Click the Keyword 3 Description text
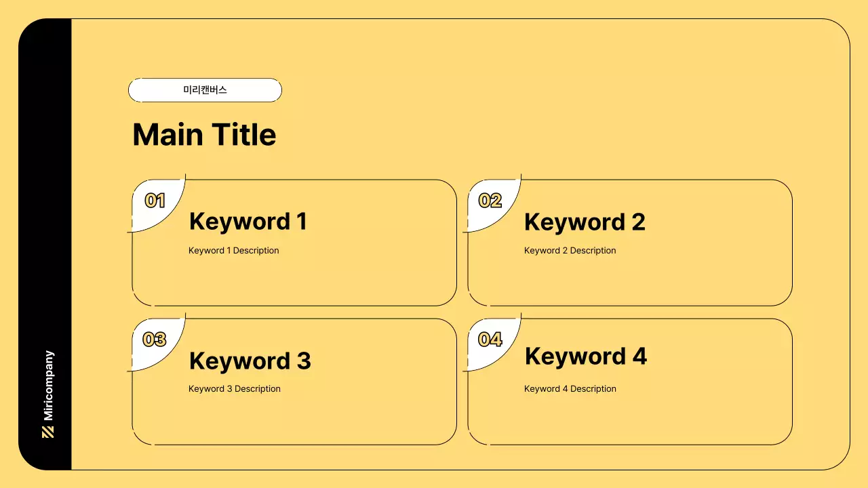Viewport: 868px width, 488px height. click(234, 389)
